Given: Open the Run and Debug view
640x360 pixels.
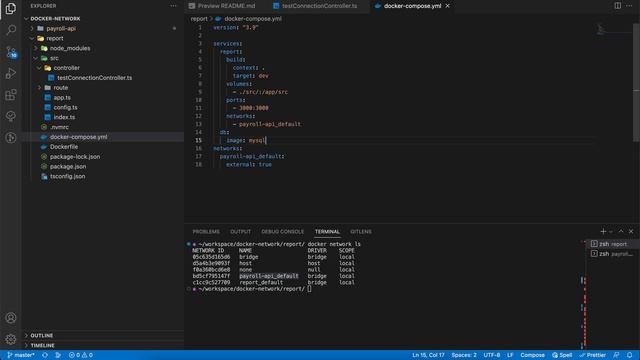Looking at the screenshot, I should tap(11, 73).
